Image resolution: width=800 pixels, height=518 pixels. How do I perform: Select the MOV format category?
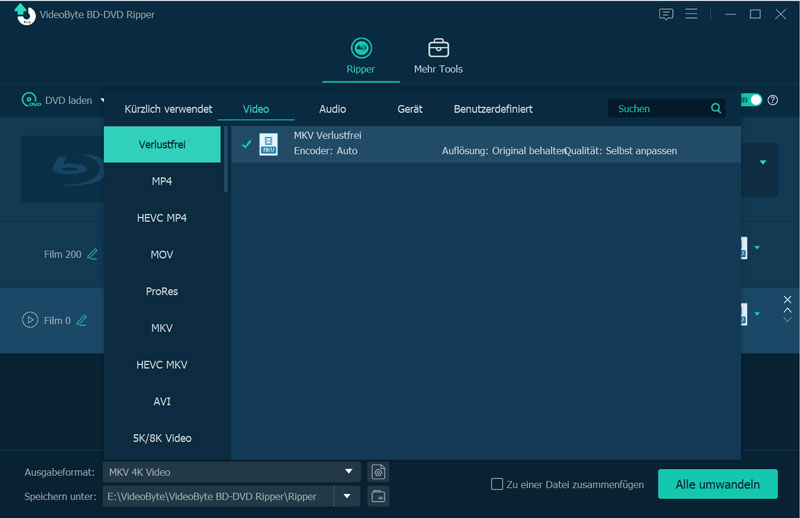coord(162,255)
